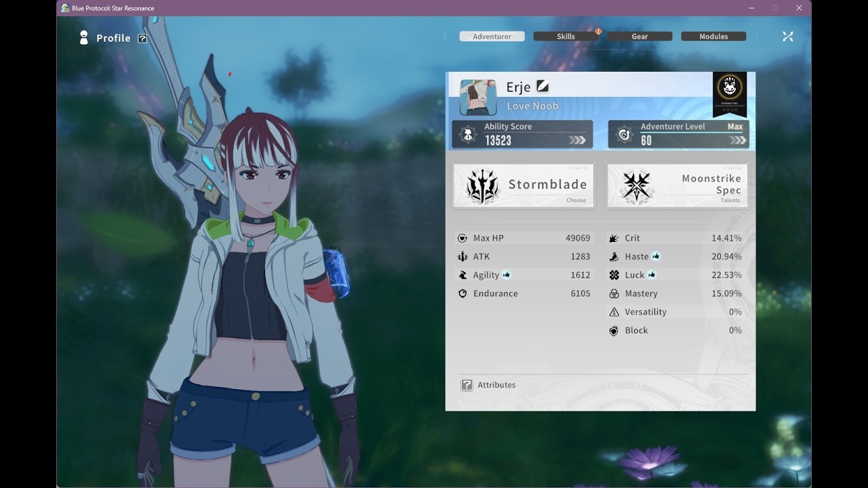
Task: Open Moonstrike Spec talents button
Action: (677, 185)
